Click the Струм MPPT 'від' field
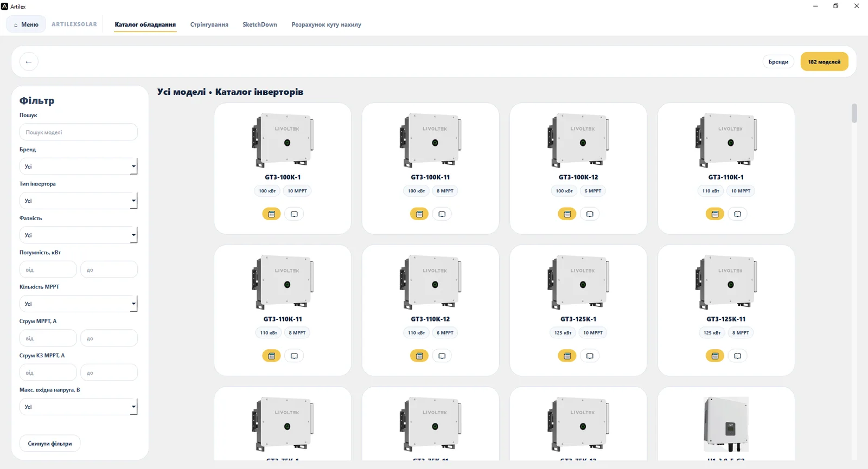The image size is (868, 469). click(48, 338)
